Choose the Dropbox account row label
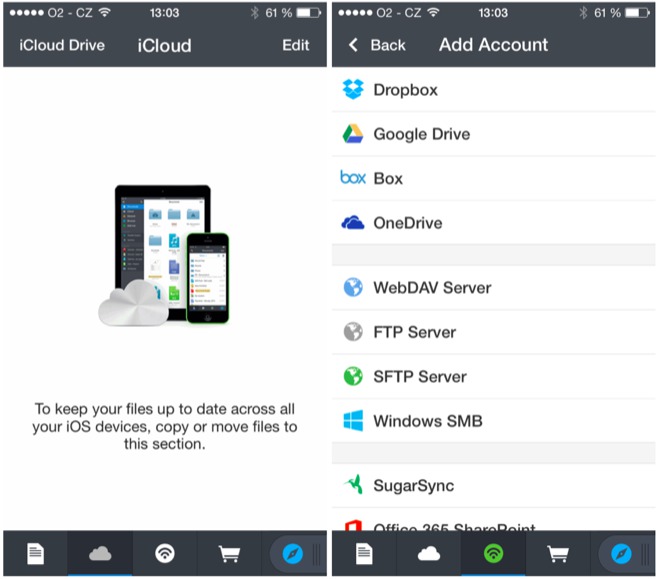This screenshot has width=660, height=579. click(x=405, y=90)
